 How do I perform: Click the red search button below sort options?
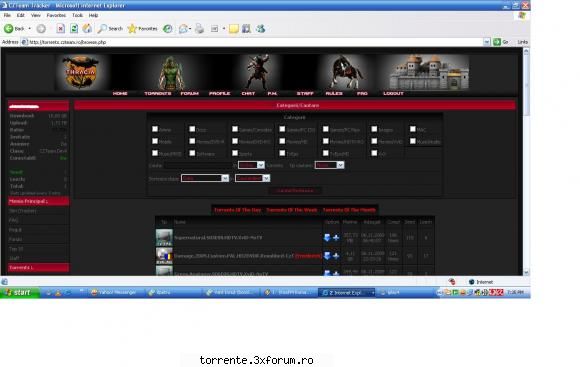pyautogui.click(x=295, y=191)
